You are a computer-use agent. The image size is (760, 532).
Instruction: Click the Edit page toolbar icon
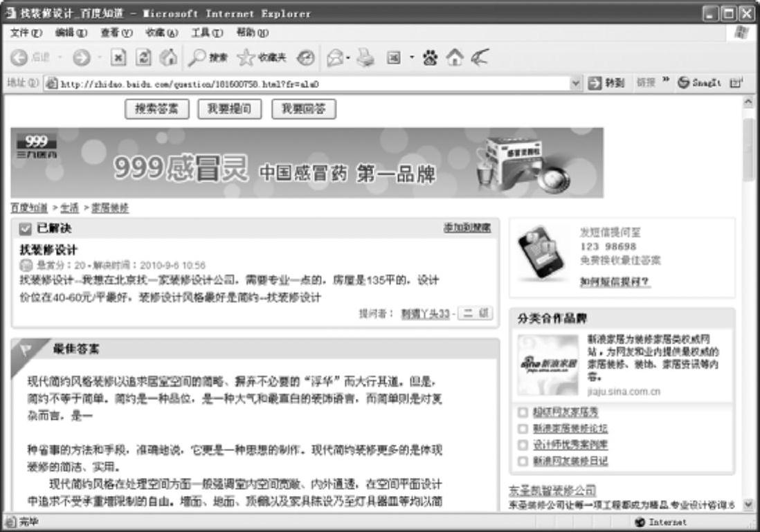(x=393, y=57)
